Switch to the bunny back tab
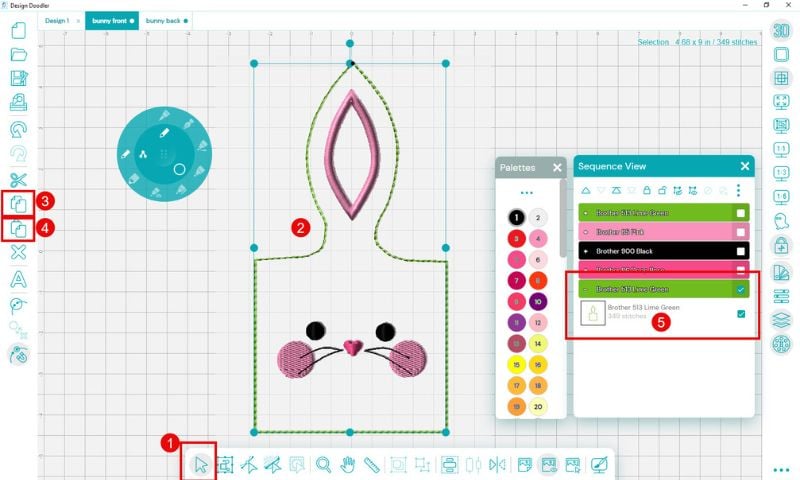The height and width of the screenshot is (480, 800). pos(166,20)
